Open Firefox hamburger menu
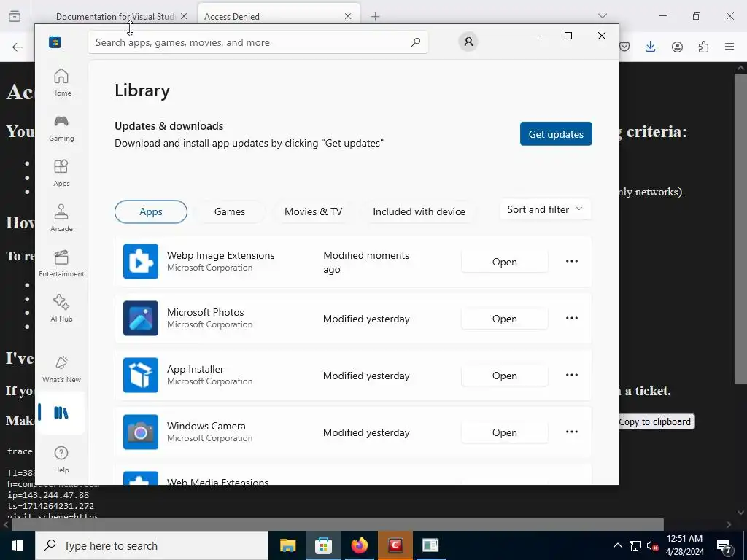 coord(729,47)
